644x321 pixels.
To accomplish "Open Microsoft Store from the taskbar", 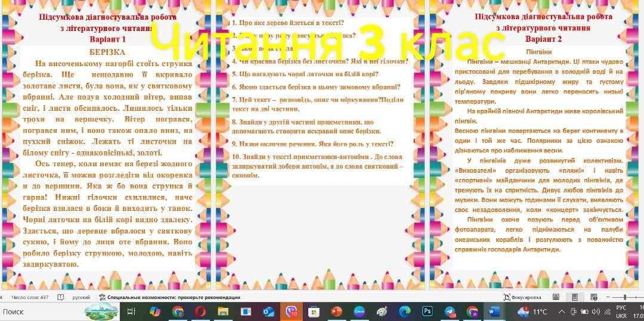I will coord(314,311).
